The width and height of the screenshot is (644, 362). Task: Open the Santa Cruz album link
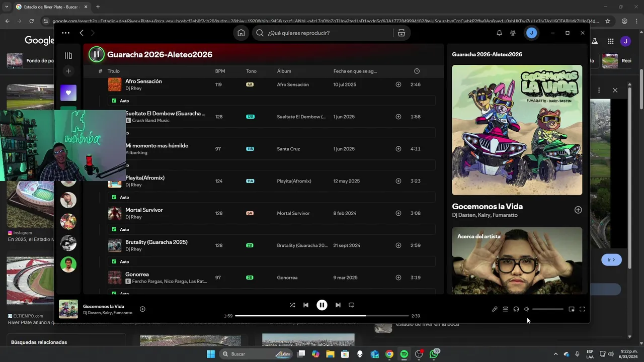pyautogui.click(x=288, y=149)
